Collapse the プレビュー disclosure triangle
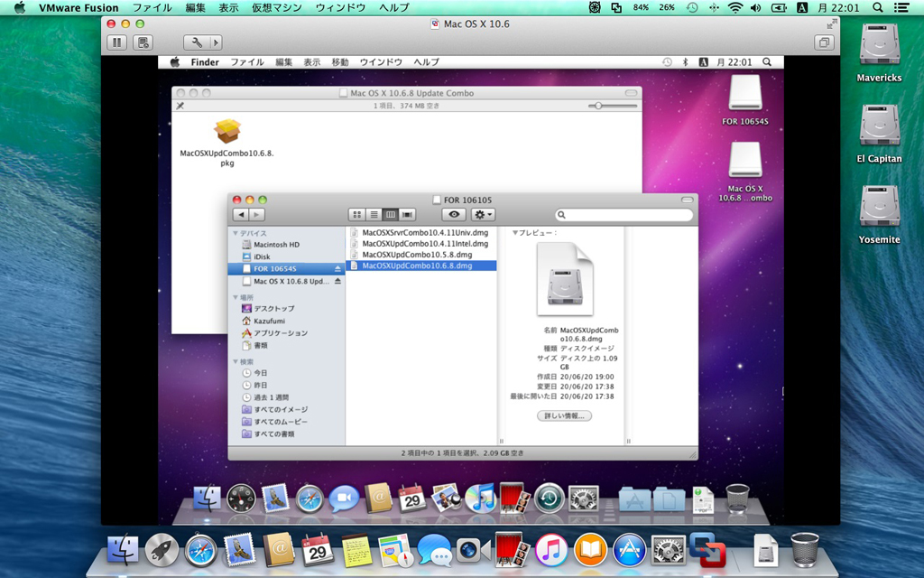The image size is (924, 578). (x=515, y=233)
